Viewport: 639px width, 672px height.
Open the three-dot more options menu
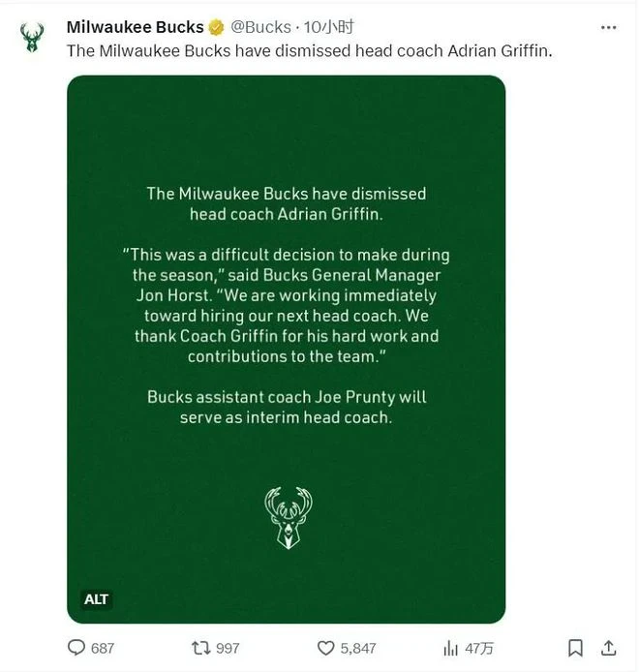(609, 28)
